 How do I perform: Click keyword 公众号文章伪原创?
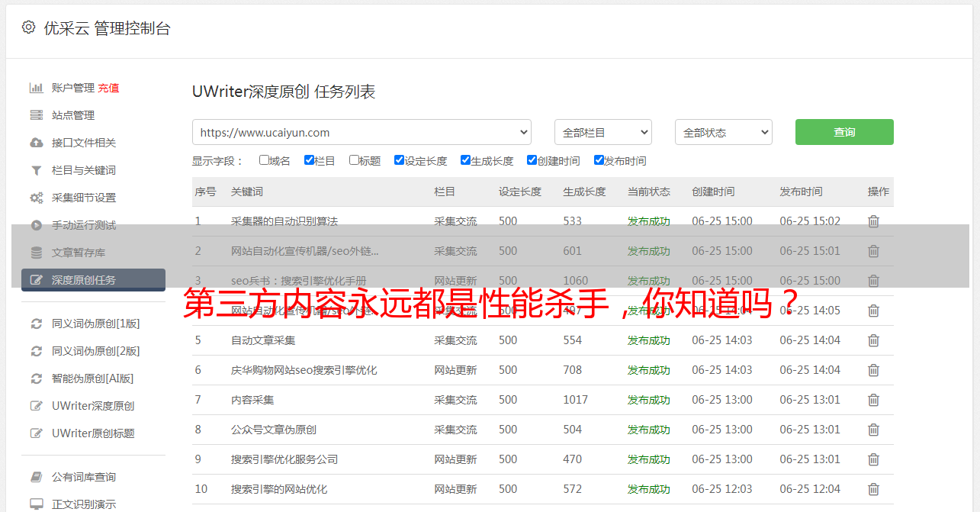pos(274,430)
